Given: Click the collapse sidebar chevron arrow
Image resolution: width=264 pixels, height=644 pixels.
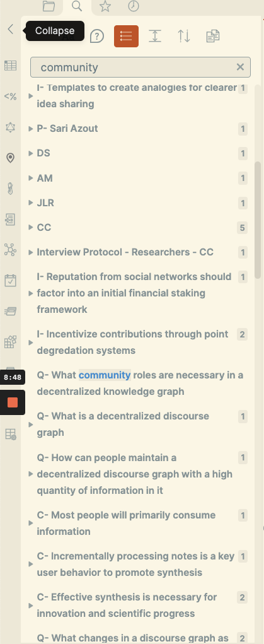Looking at the screenshot, I should [x=11, y=29].
